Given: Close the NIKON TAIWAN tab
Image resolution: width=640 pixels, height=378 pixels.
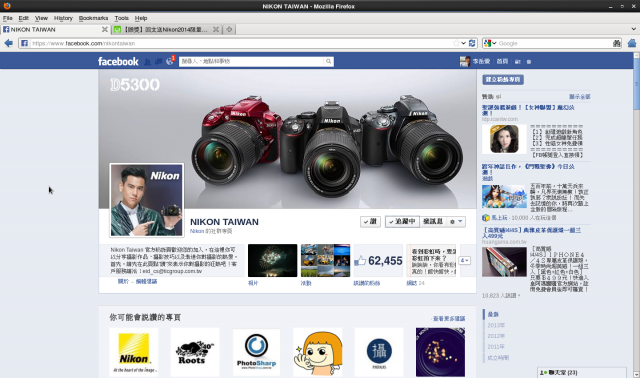Looking at the screenshot, I should click(104, 29).
